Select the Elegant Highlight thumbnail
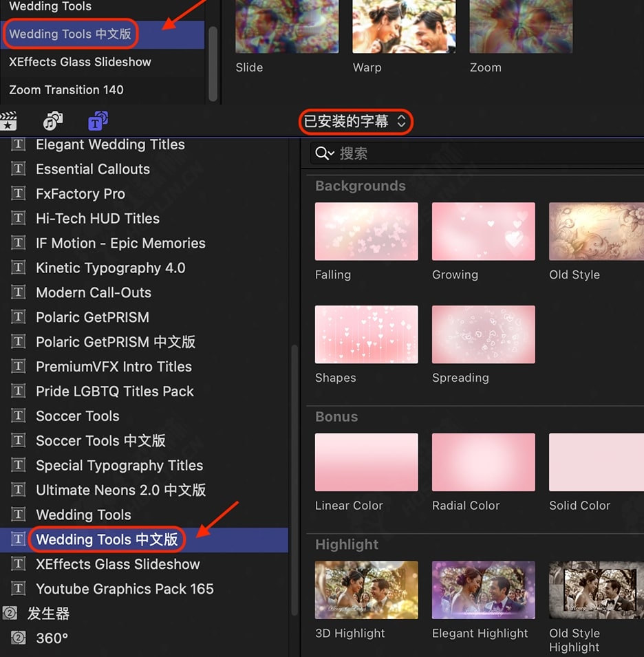The height and width of the screenshot is (657, 644). pos(483,590)
